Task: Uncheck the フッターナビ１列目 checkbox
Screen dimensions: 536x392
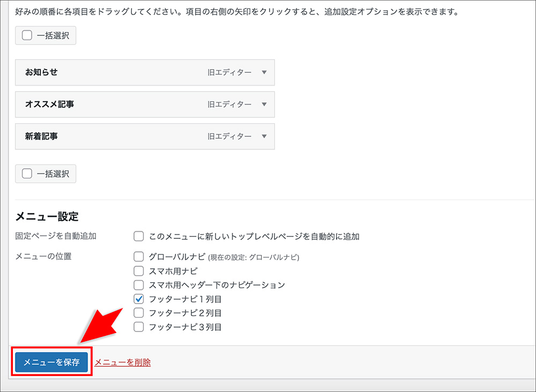Action: (139, 299)
